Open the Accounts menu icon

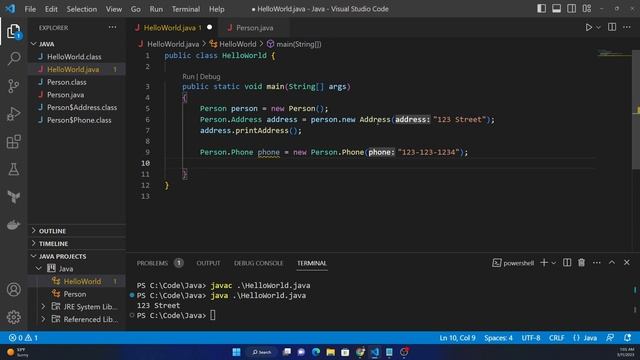tap(13, 289)
